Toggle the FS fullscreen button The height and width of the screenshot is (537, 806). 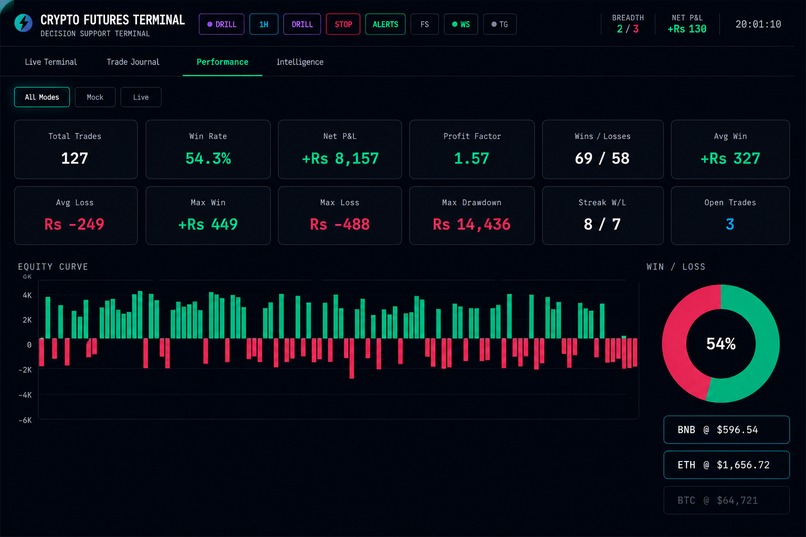pos(425,24)
